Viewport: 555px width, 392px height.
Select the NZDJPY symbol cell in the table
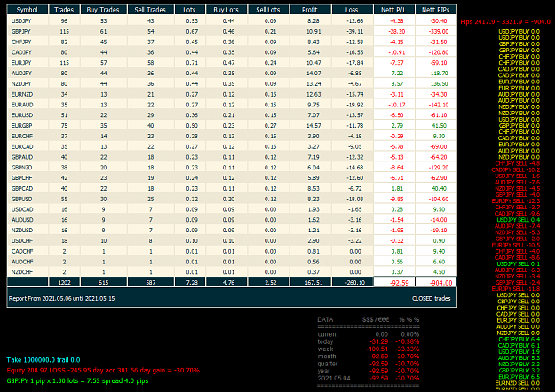(x=28, y=83)
